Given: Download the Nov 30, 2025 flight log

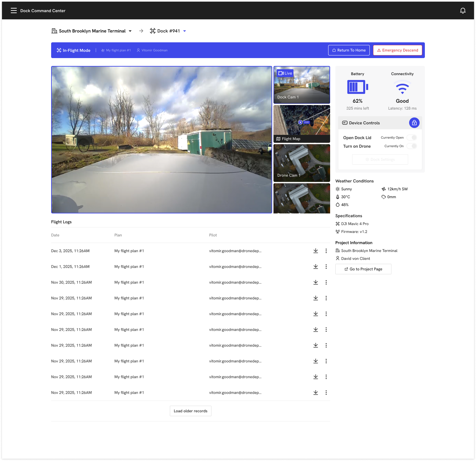Looking at the screenshot, I should click(315, 282).
